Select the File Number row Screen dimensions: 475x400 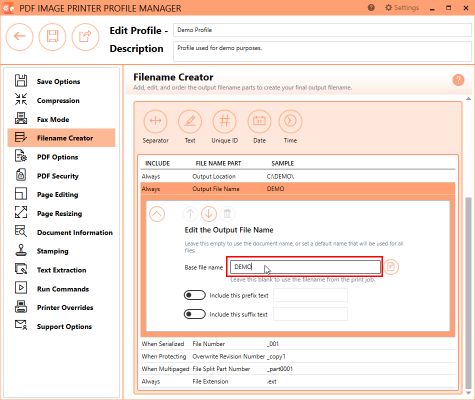298,344
